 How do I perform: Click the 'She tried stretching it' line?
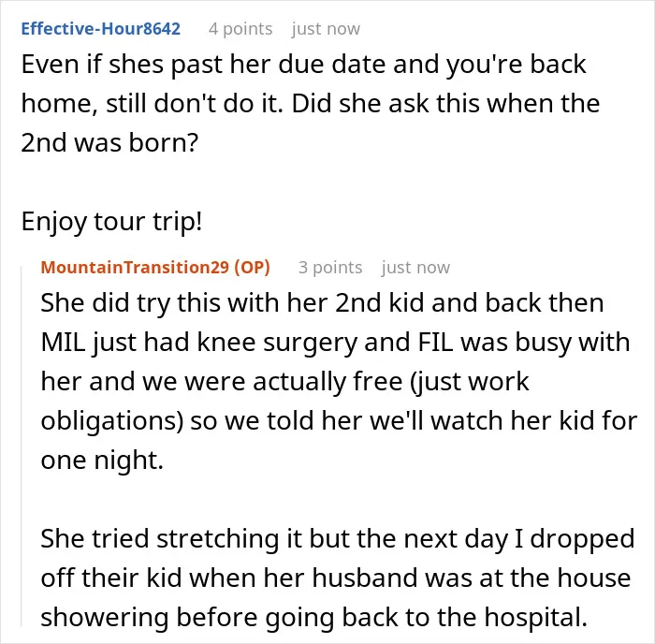(x=338, y=538)
